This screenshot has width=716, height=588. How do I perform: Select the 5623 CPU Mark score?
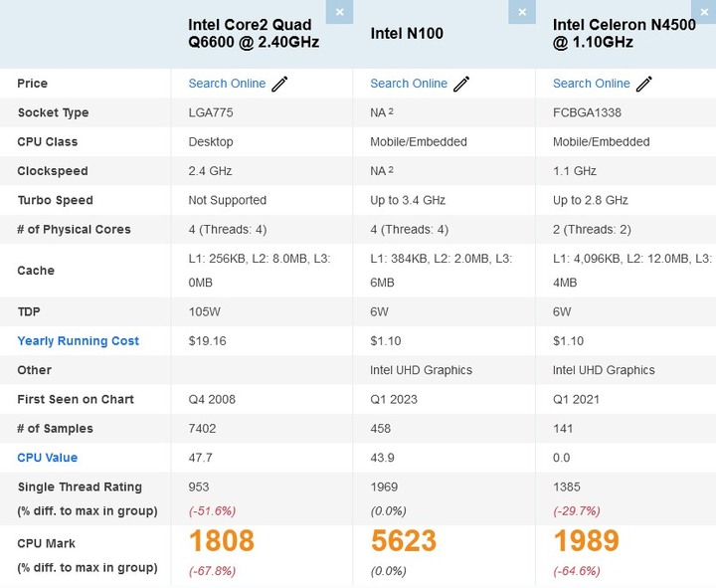(x=404, y=541)
